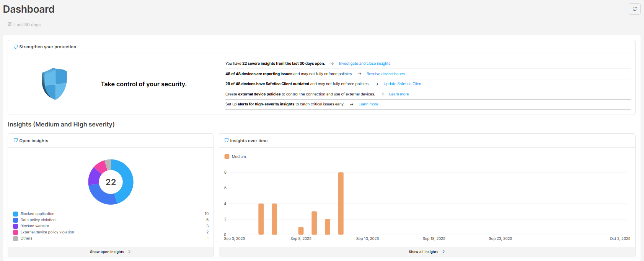Screen dimensions: 644x261
Task: Click arrow icon before Investigate and close insights
Action: [x=332, y=64]
